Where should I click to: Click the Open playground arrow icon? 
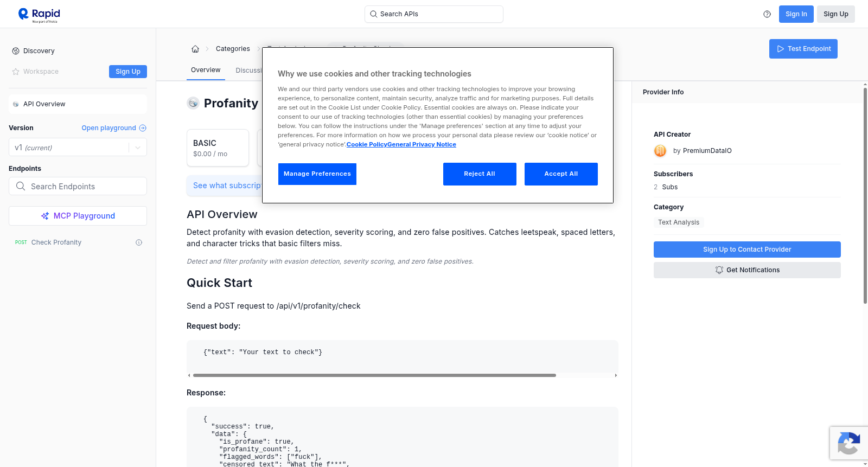[x=143, y=128]
